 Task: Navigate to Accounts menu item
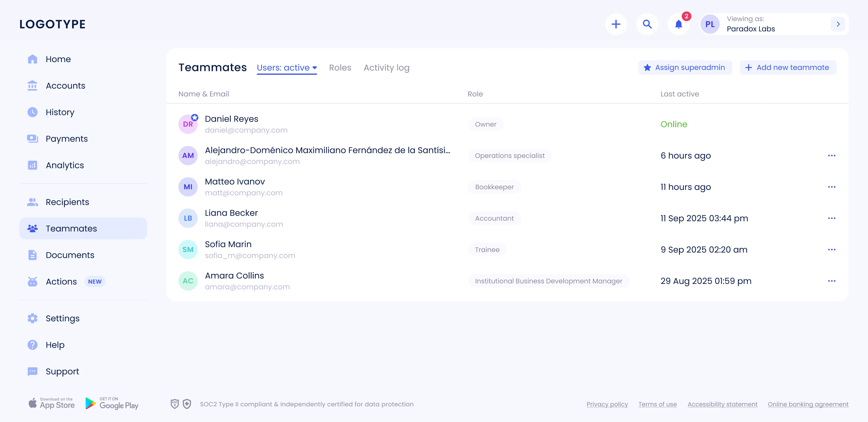(x=83, y=86)
